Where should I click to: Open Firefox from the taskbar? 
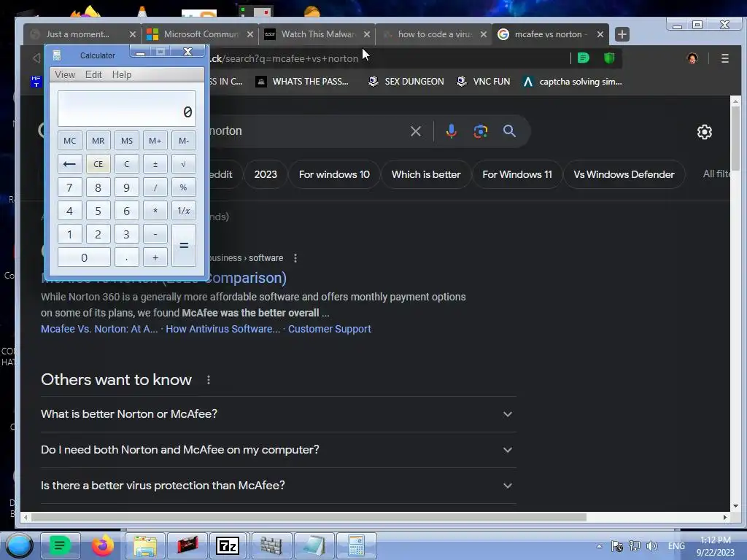click(102, 545)
